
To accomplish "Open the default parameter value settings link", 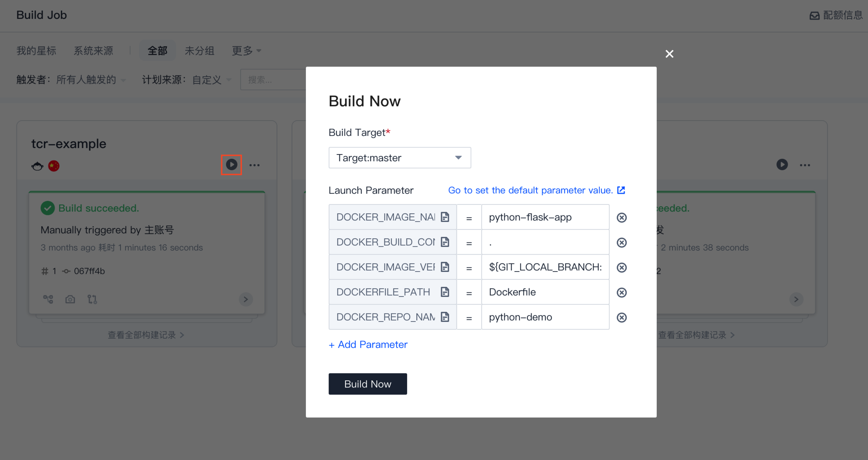I will pyautogui.click(x=531, y=190).
